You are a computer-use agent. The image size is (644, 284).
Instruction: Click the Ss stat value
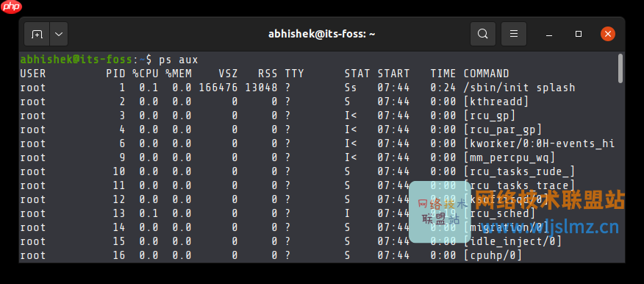tap(351, 88)
